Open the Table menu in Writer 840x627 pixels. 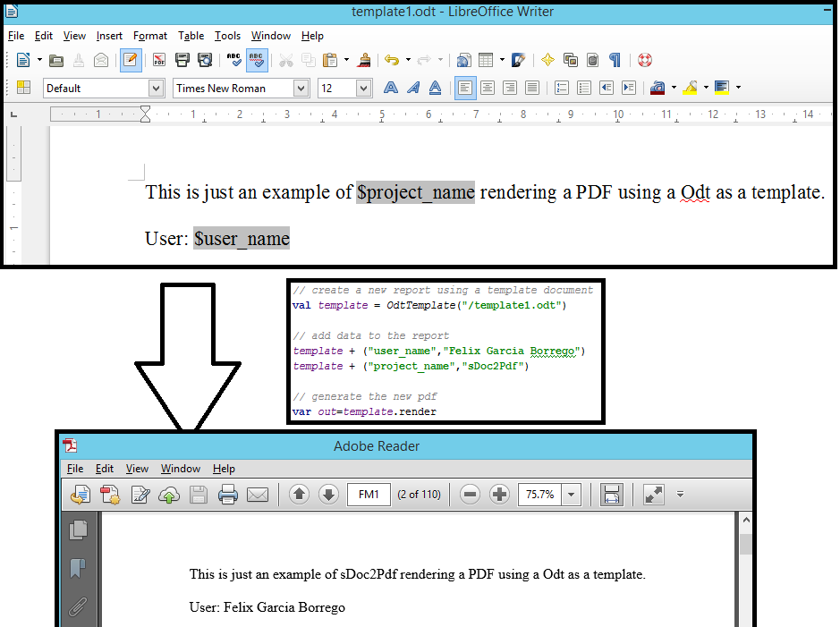[x=191, y=36]
